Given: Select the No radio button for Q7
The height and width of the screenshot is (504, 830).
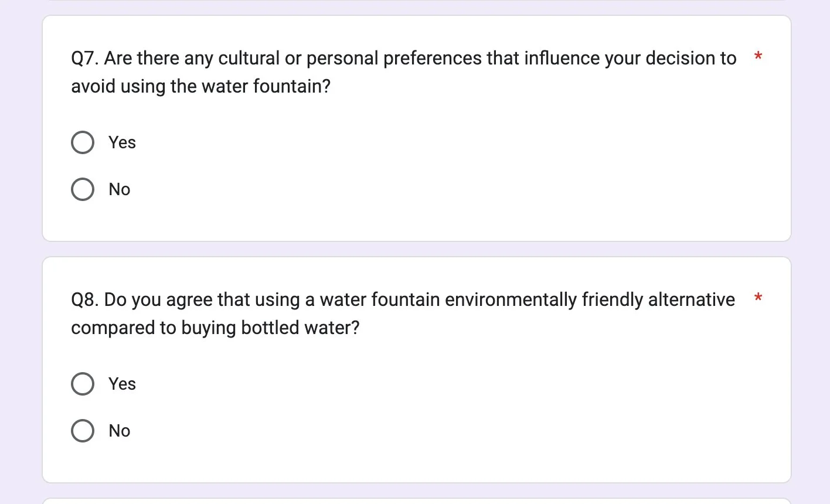Looking at the screenshot, I should [83, 189].
